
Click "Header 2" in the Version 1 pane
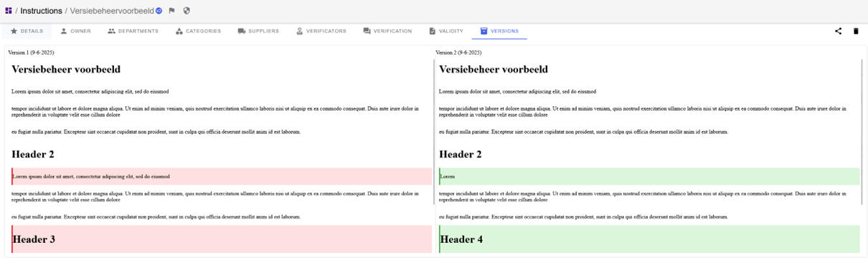coord(33,154)
